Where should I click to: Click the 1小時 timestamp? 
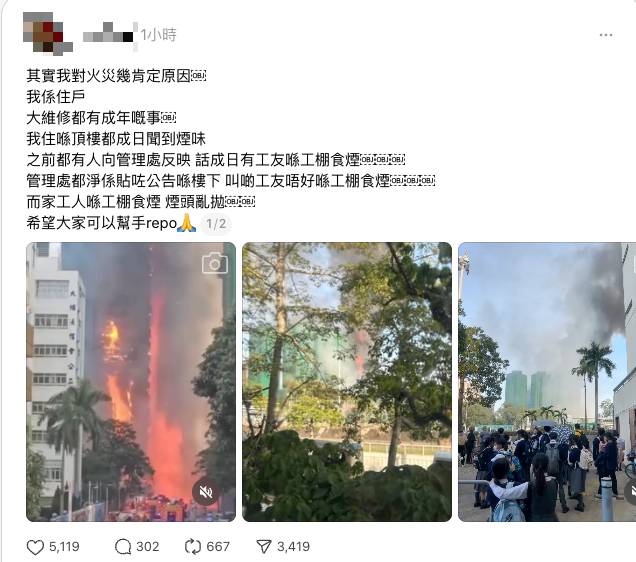click(x=159, y=35)
